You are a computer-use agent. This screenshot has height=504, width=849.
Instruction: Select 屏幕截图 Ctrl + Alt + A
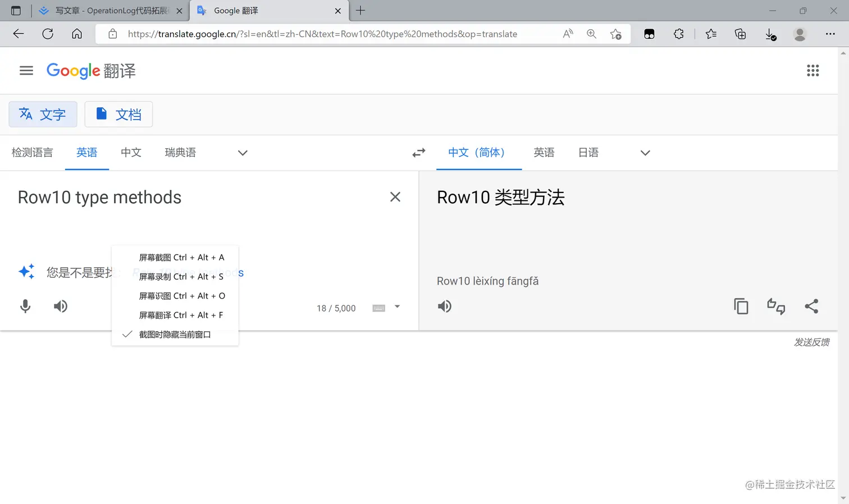[175, 258]
